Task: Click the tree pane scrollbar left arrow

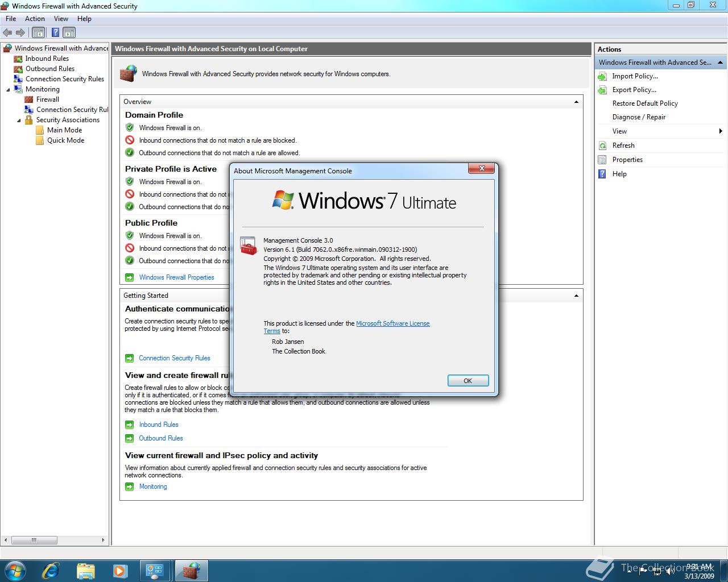Action: click(x=6, y=540)
